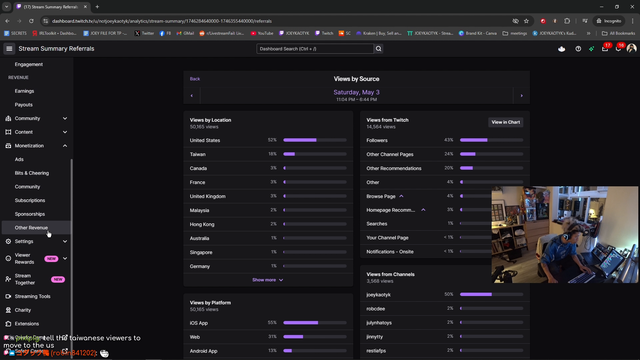The image size is (640, 360).
Task: Expand the Viewer Rewards chevron
Action: (x=65, y=258)
